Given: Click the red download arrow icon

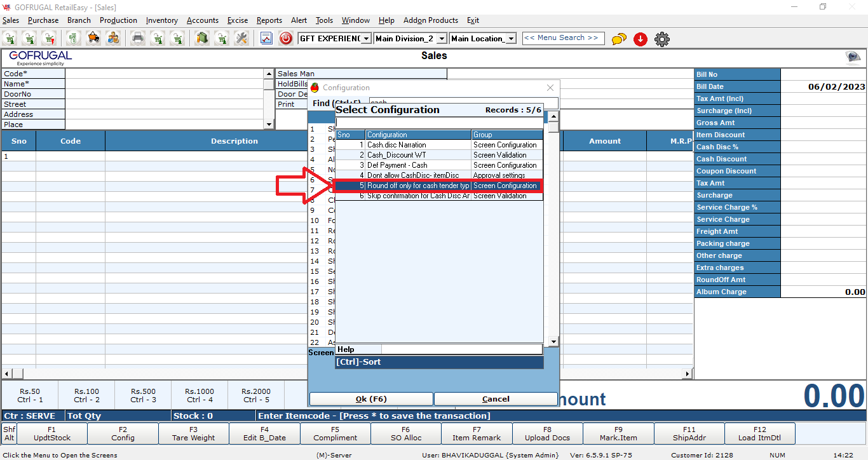Looking at the screenshot, I should click(641, 39).
